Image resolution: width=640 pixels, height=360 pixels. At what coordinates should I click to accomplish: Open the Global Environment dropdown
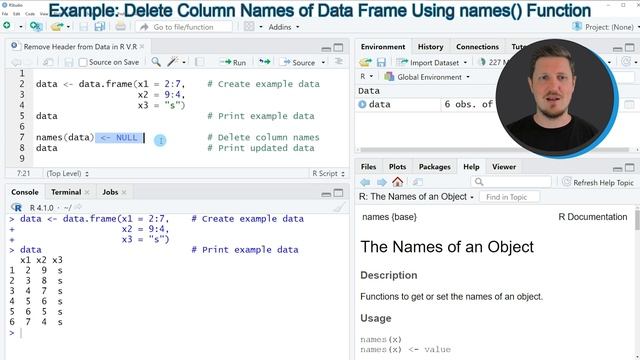427,77
